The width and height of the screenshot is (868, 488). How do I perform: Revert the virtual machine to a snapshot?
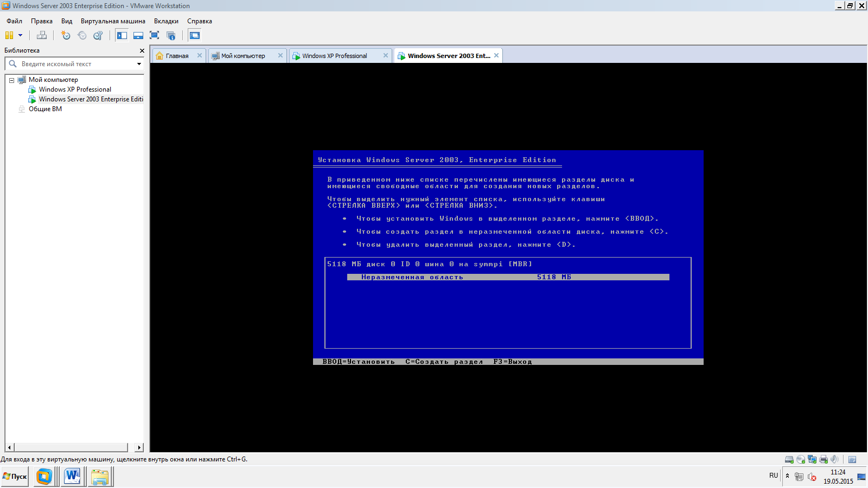click(x=82, y=35)
